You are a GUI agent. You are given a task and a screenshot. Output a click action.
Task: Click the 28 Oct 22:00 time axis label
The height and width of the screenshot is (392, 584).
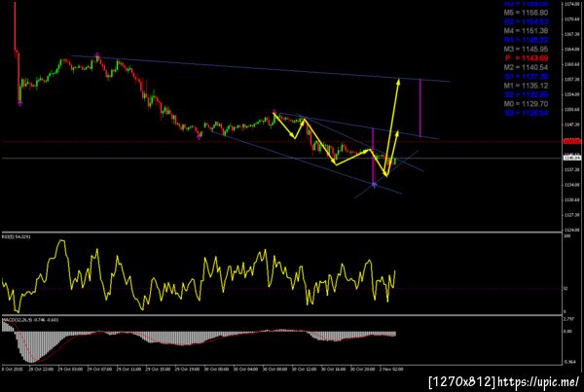click(41, 369)
